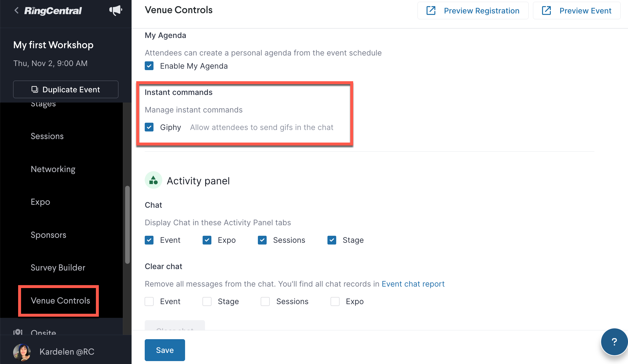Click the back arrow beside RingCentral logo
Viewport: 628px width, 364px height.
pyautogui.click(x=16, y=11)
